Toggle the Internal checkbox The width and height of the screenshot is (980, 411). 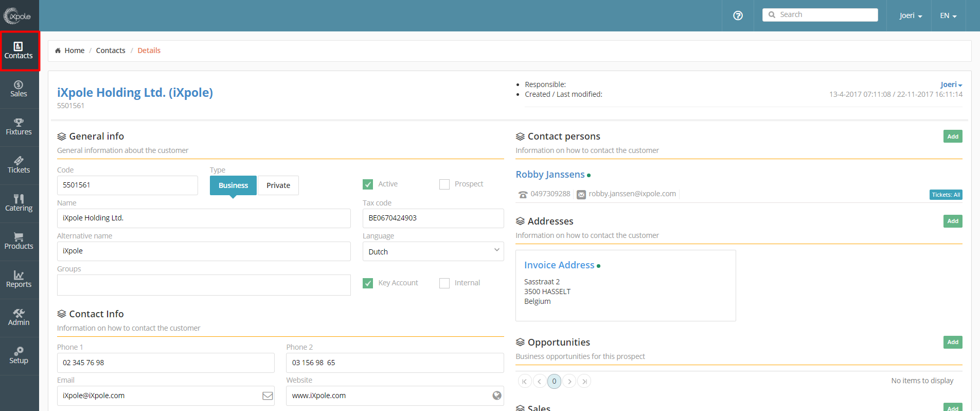[444, 283]
